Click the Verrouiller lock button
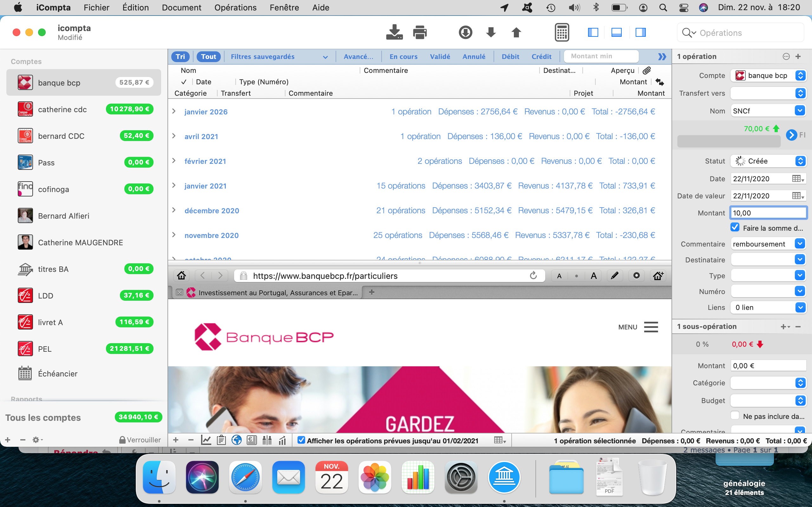The image size is (812, 507). [140, 440]
